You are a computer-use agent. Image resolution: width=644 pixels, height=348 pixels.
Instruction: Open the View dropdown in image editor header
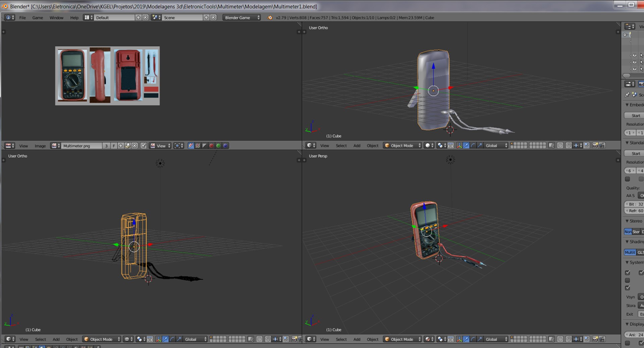(161, 146)
